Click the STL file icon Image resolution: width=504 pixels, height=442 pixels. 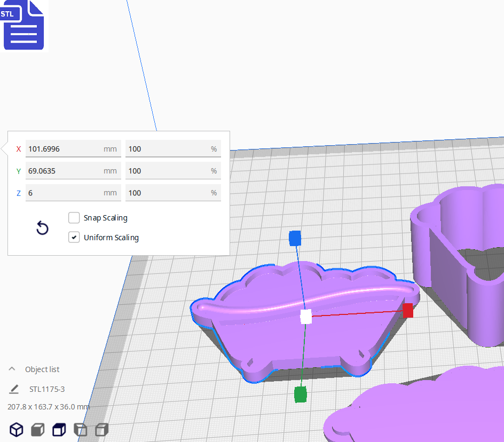(23, 25)
